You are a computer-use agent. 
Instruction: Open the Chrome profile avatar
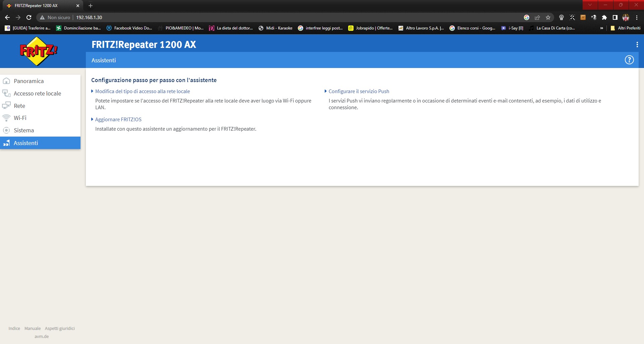tap(626, 17)
